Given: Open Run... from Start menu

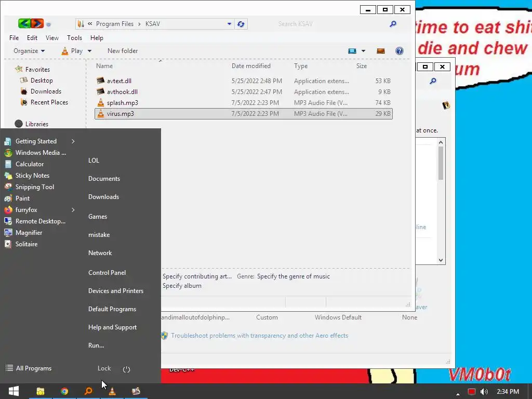Looking at the screenshot, I should (x=96, y=345).
